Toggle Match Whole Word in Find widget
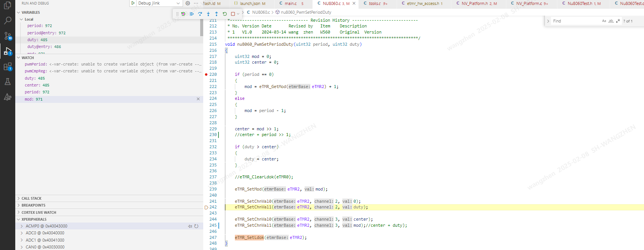The image size is (644, 250). point(611,21)
